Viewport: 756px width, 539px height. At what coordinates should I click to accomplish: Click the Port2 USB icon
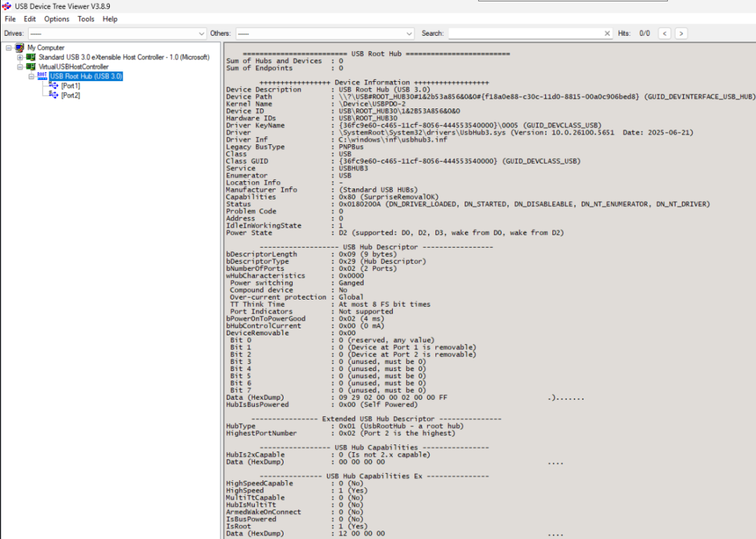pyautogui.click(x=54, y=95)
